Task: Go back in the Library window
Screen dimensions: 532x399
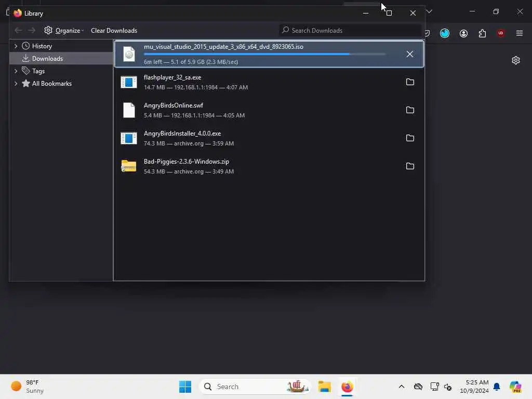Action: tap(18, 31)
